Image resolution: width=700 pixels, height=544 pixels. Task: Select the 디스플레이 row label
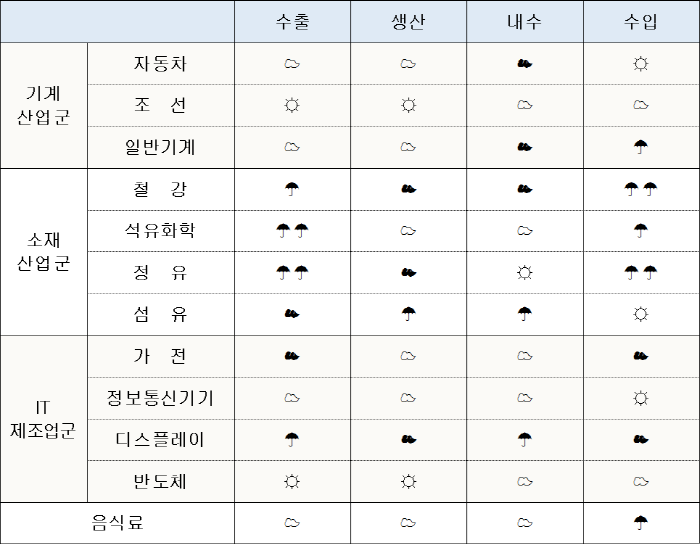(x=160, y=440)
